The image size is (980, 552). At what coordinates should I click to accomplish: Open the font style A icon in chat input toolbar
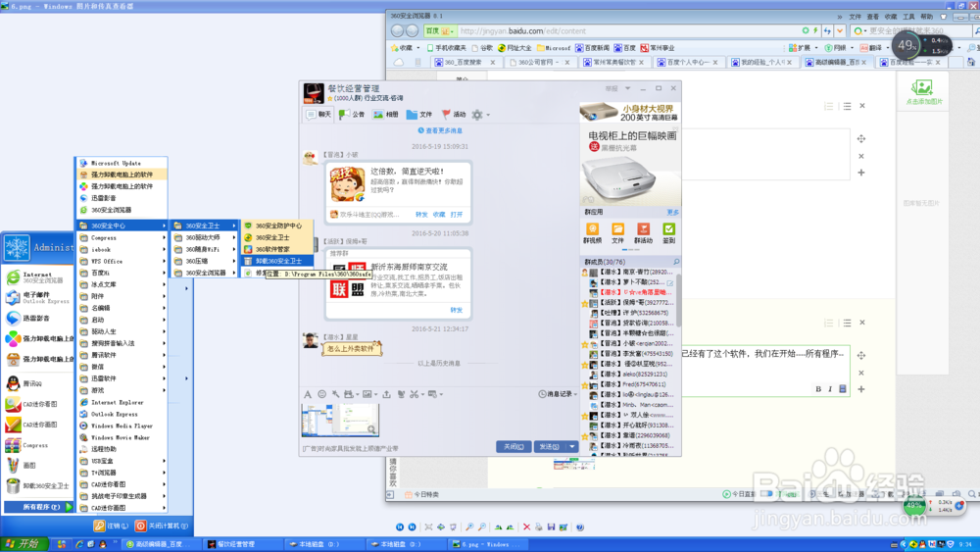click(308, 394)
